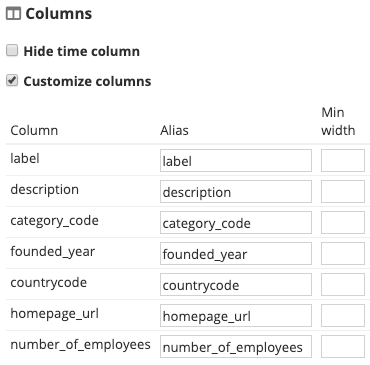Click the Customize columns label text

point(87,81)
